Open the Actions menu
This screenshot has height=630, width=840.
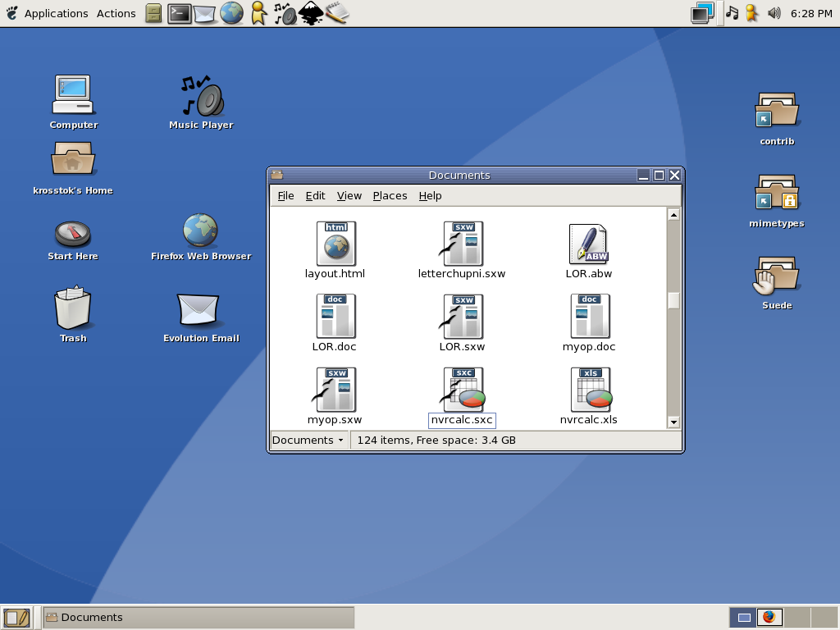coord(116,13)
